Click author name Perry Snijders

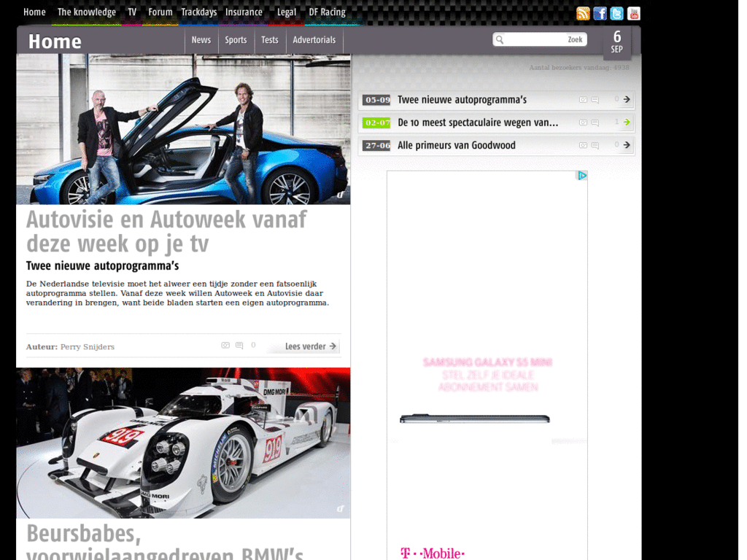88,346
